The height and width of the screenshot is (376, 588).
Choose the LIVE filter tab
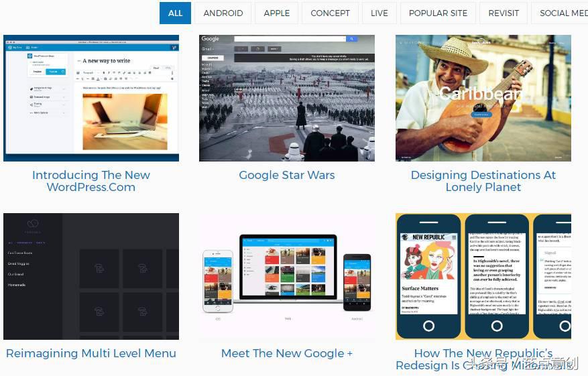click(x=379, y=13)
